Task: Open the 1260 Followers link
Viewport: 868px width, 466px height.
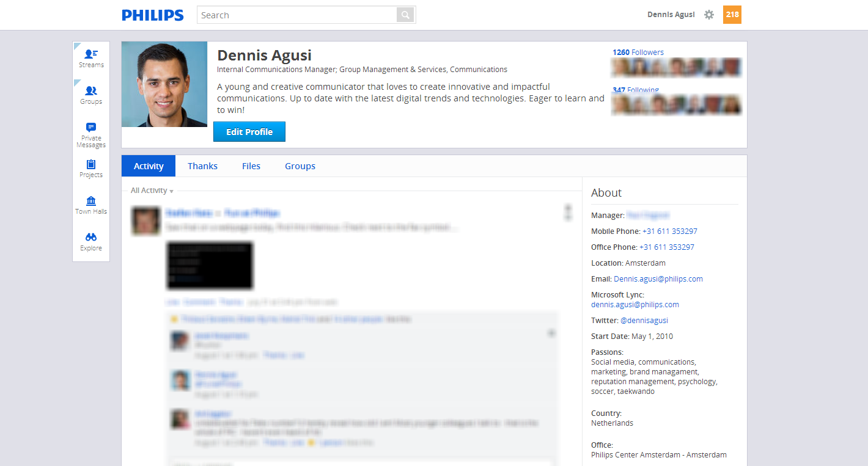Action: [638, 53]
